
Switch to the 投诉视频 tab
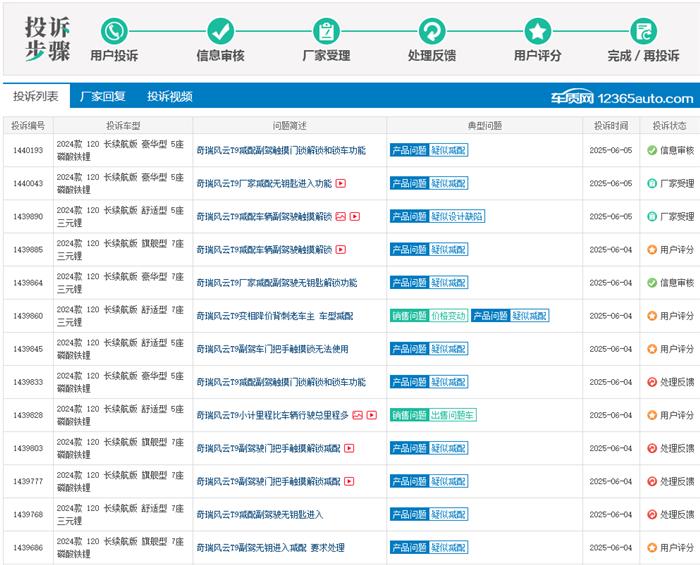[x=170, y=96]
